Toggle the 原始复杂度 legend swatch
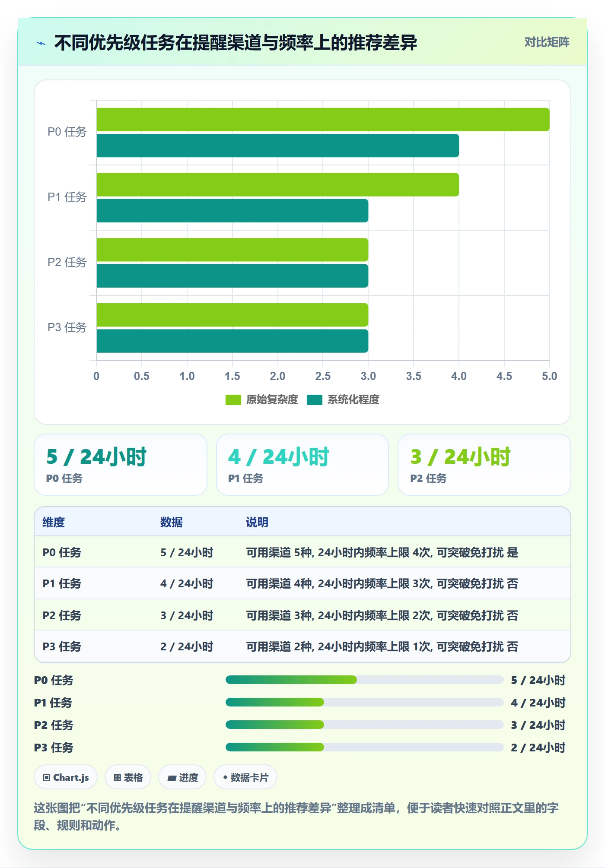 click(233, 400)
